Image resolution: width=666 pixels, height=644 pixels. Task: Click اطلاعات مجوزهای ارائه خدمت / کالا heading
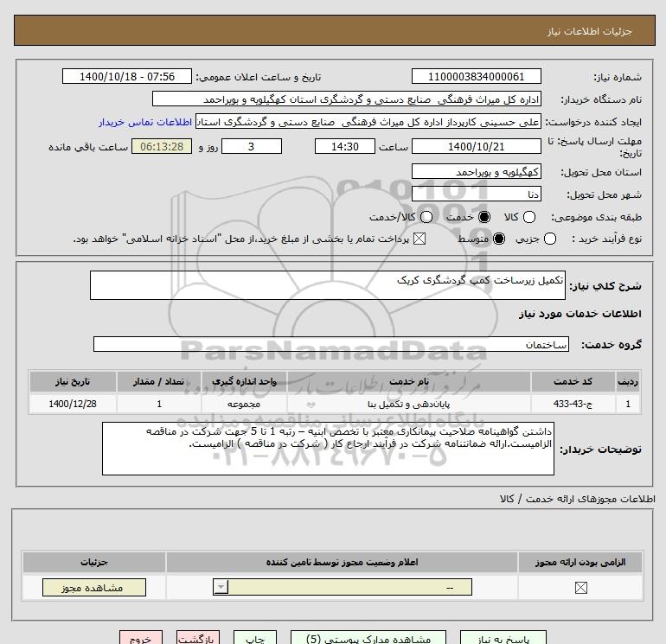click(577, 499)
